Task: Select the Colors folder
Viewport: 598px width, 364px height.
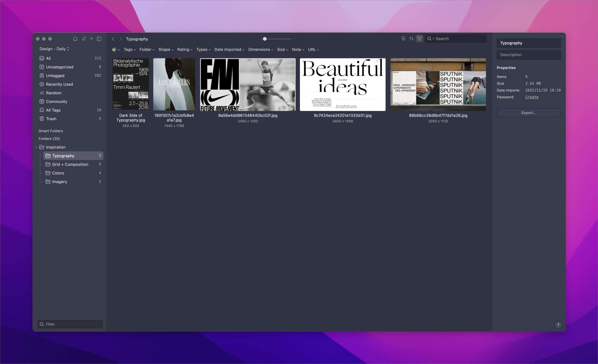Action: [x=73, y=173]
